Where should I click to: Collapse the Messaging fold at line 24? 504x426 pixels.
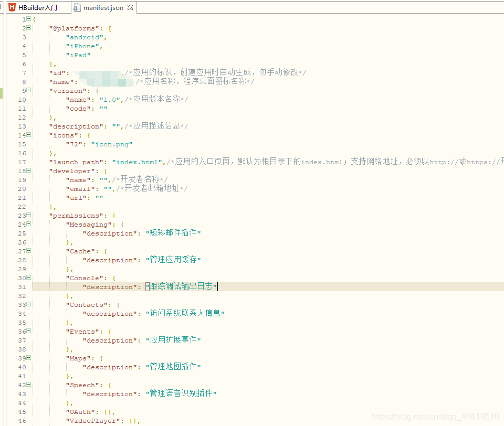click(x=29, y=224)
